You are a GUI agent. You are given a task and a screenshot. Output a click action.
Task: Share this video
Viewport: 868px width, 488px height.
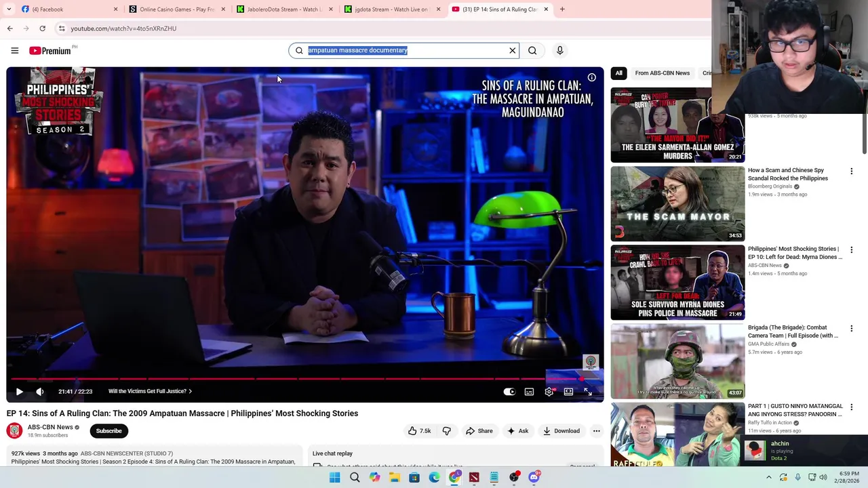pyautogui.click(x=479, y=431)
